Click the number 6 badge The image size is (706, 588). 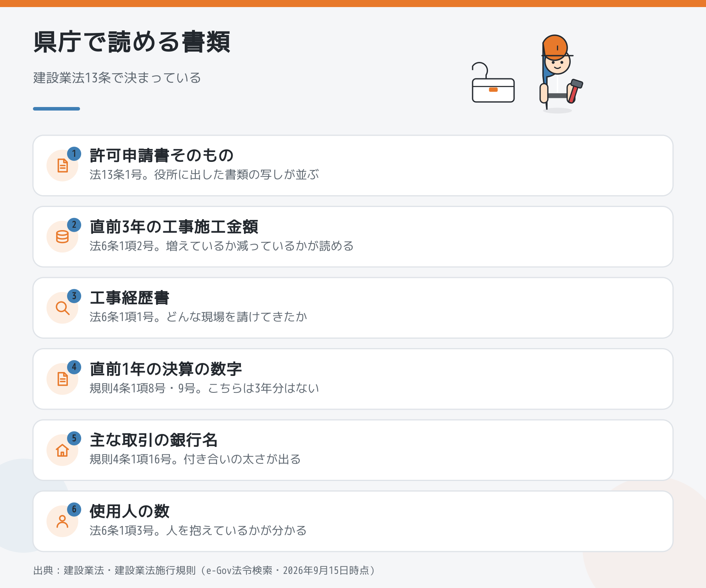coord(74,510)
